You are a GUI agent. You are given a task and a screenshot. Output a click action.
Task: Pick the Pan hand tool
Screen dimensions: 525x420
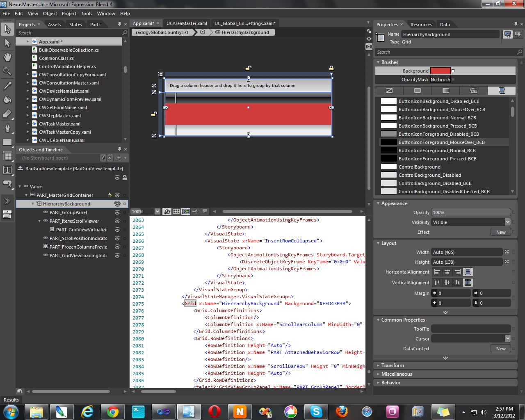click(x=7, y=57)
